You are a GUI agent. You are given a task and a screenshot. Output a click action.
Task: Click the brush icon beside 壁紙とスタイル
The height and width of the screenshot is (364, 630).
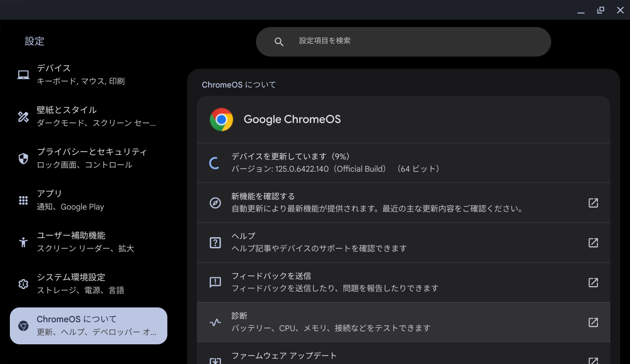click(x=23, y=116)
